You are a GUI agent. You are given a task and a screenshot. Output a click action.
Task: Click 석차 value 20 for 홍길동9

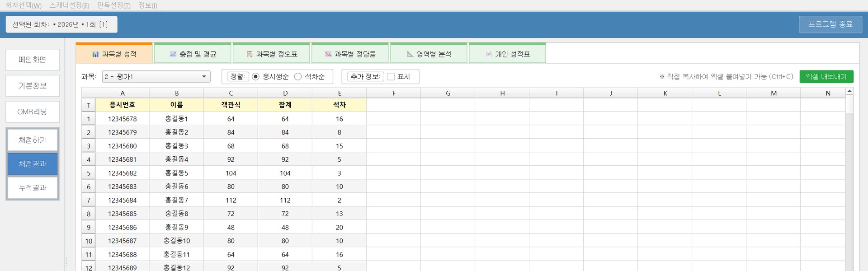coord(340,227)
